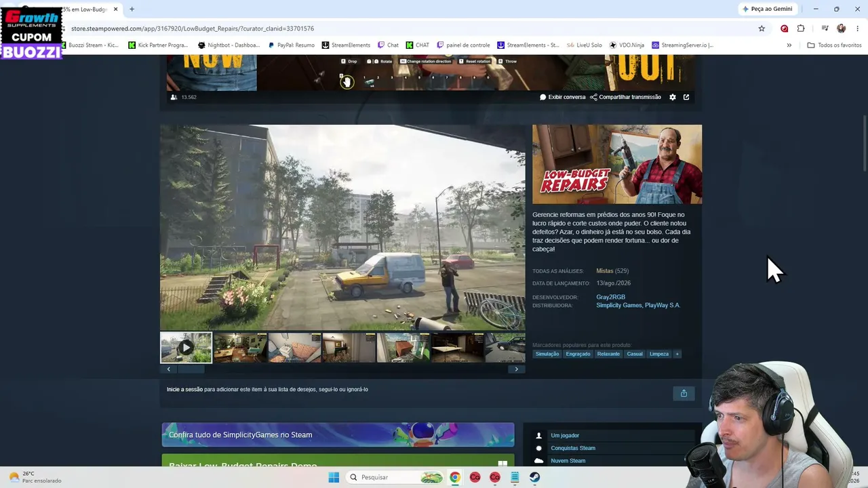The width and height of the screenshot is (868, 488).
Task: Open the Conquistas Steam feature link
Action: point(573,448)
